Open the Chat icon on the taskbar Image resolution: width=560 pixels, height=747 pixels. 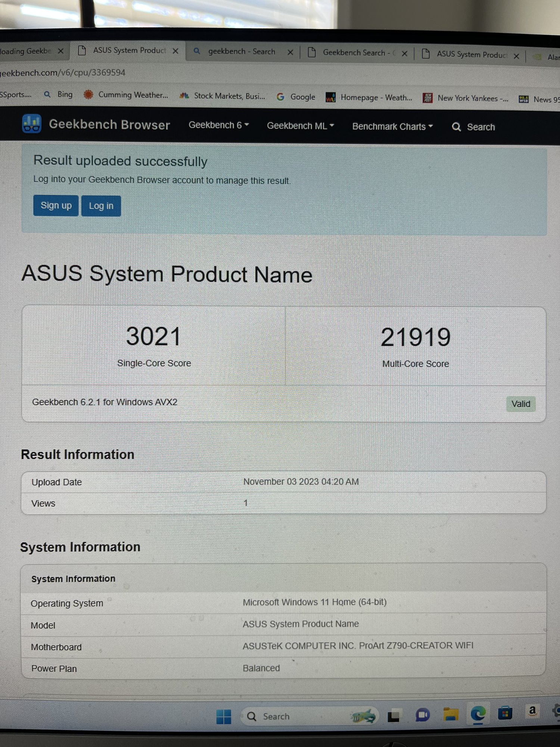422,715
